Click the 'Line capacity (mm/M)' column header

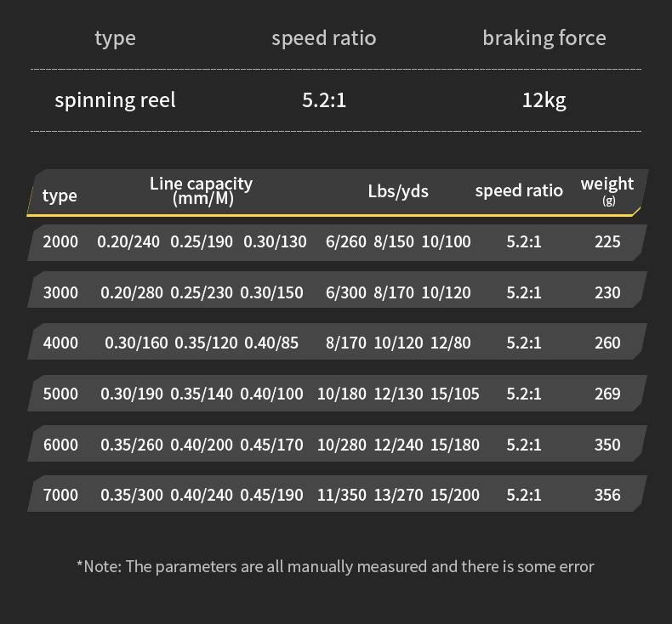coord(202,191)
